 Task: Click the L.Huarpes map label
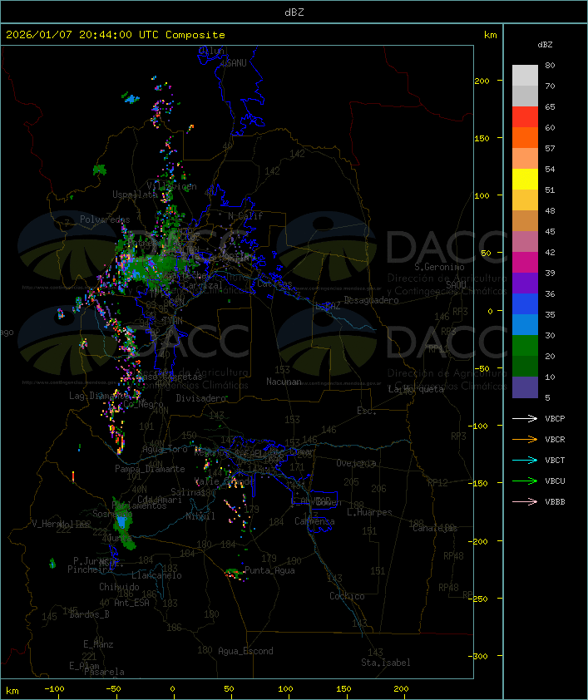[369, 512]
